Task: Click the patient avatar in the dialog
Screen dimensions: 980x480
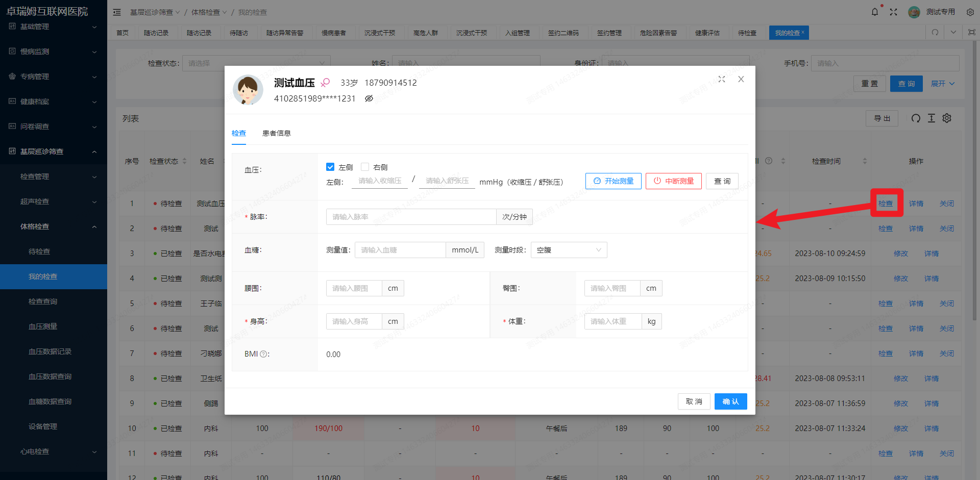Action: (x=248, y=90)
